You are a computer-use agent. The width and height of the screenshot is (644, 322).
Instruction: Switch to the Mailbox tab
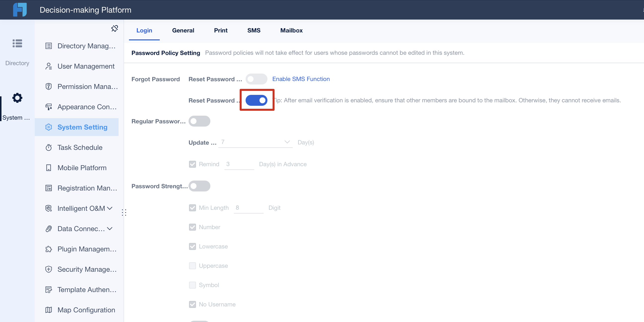(x=291, y=30)
